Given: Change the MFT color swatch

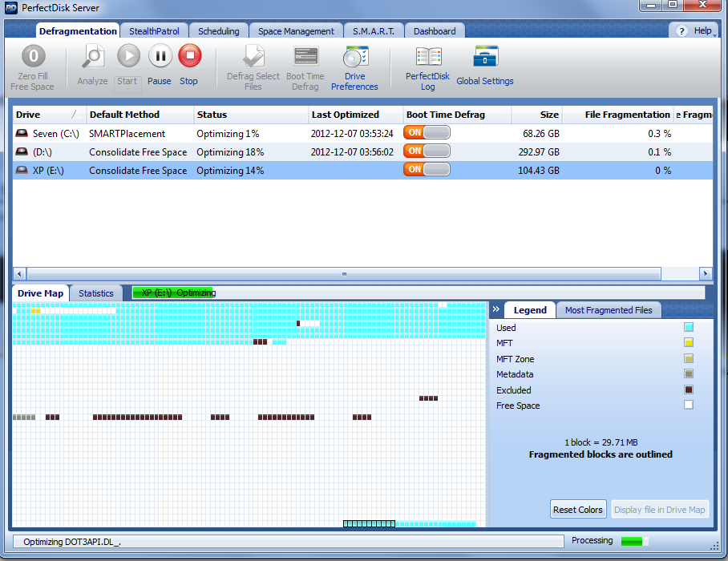Looking at the screenshot, I should click(689, 342).
